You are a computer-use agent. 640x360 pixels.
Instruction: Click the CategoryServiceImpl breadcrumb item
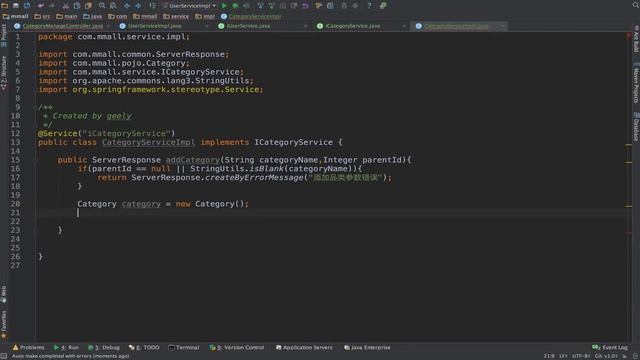(251, 16)
